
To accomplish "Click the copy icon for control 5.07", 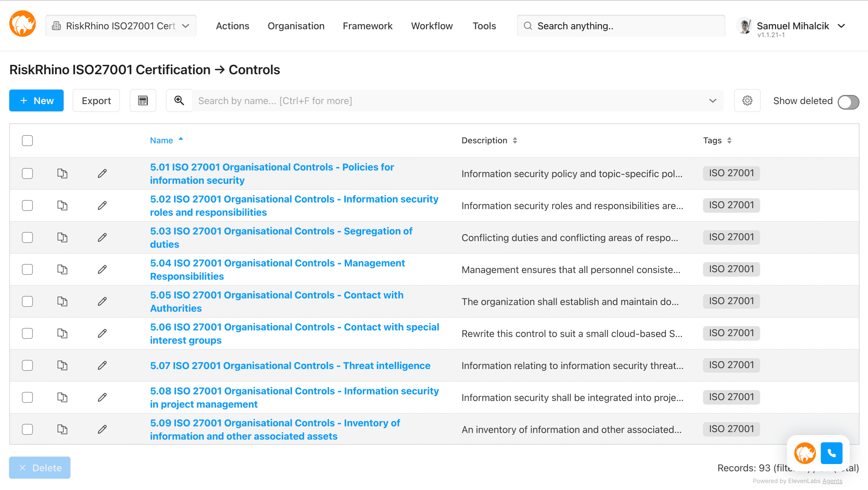I will click(62, 366).
